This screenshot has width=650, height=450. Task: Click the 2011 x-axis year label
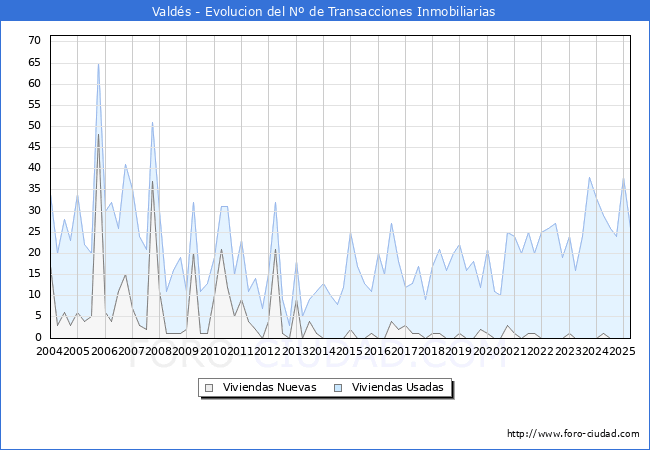click(240, 351)
